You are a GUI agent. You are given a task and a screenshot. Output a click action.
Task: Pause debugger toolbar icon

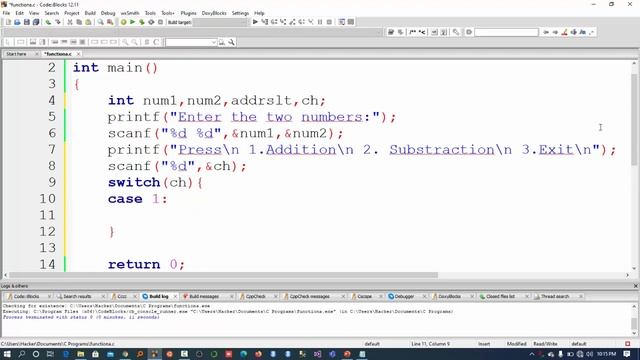320,22
